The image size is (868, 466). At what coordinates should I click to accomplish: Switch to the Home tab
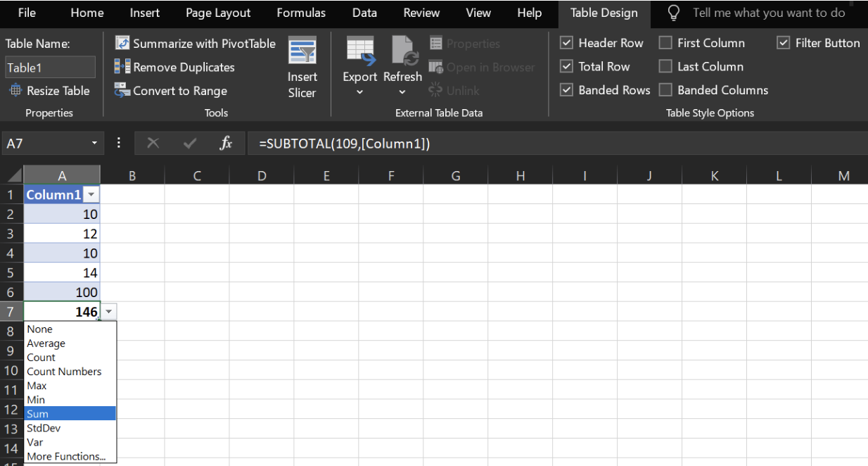[x=87, y=13]
